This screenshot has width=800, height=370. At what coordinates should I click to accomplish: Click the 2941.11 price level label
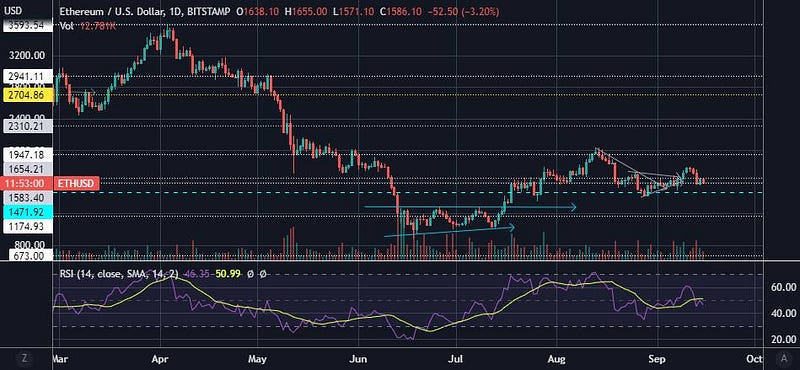[x=28, y=76]
